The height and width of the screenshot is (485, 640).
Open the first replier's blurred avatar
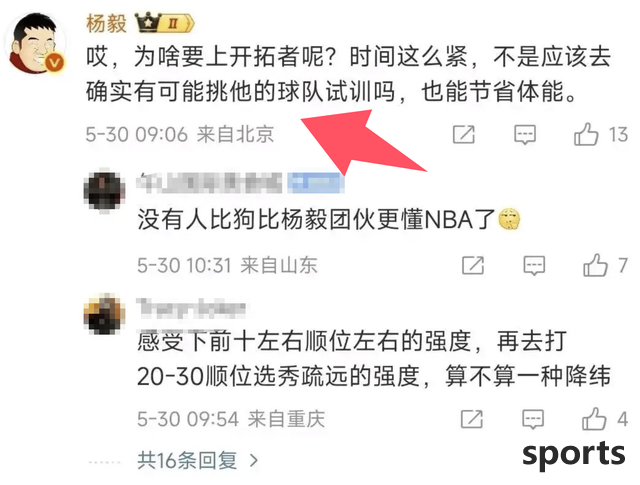pos(104,191)
